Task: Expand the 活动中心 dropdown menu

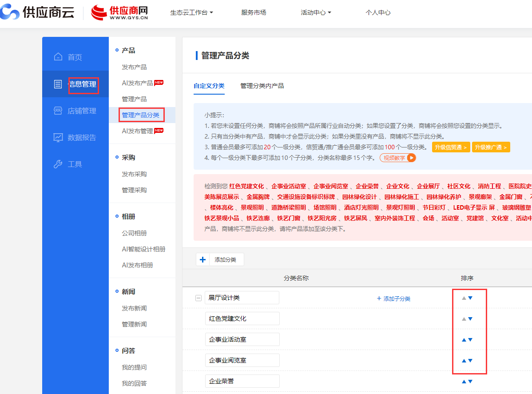Action: pos(316,12)
